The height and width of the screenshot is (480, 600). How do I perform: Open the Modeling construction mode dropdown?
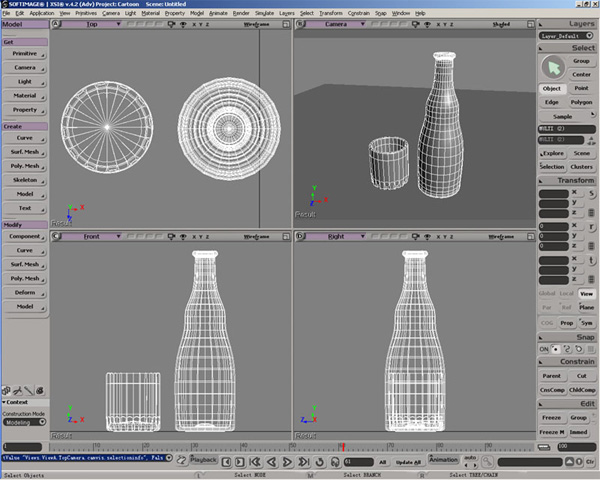pyautogui.click(x=24, y=422)
